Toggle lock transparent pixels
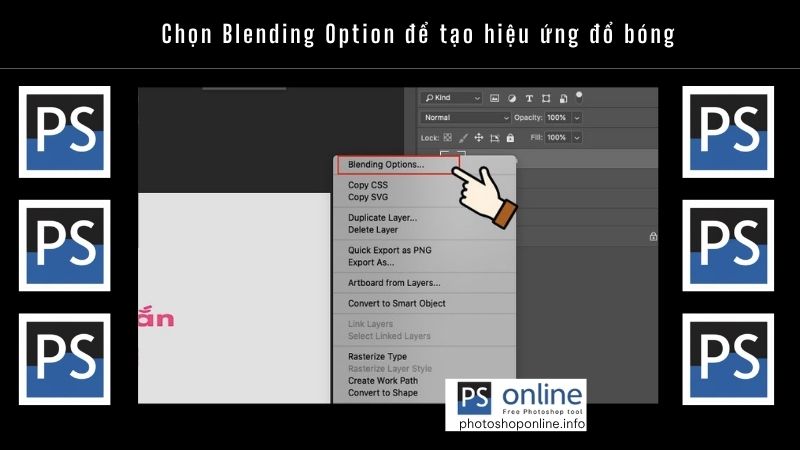 [x=447, y=137]
